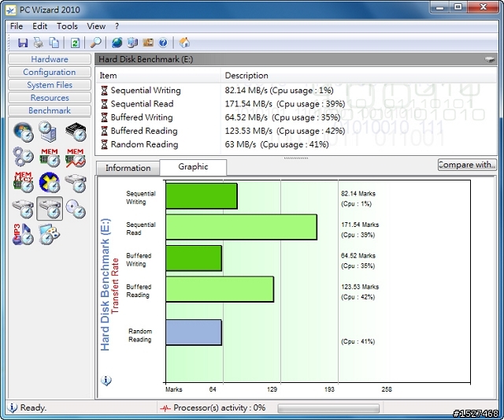Click Processor(s) activity : 0% status text
This screenshot has height=420, width=504.
point(220,407)
